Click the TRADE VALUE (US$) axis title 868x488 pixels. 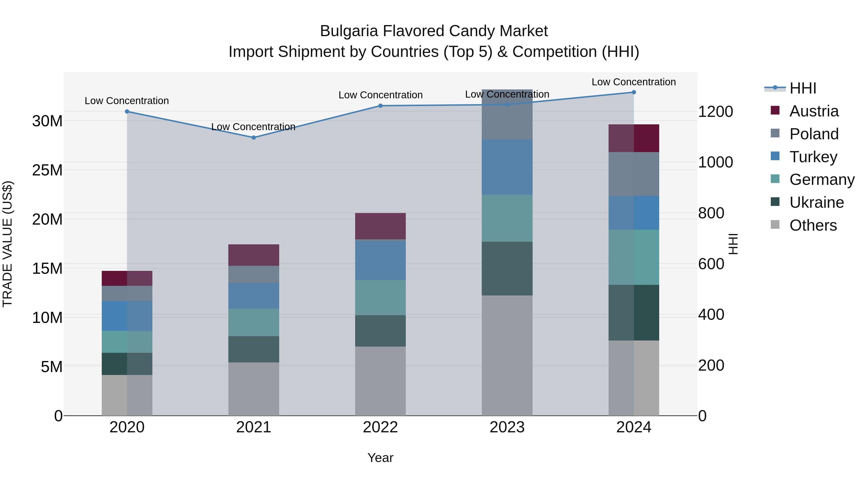pos(7,244)
